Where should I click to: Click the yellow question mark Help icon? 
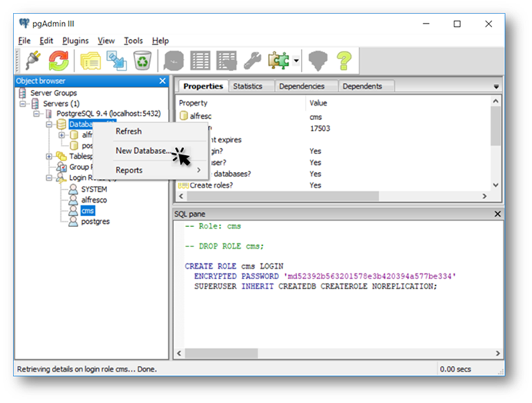click(x=345, y=60)
